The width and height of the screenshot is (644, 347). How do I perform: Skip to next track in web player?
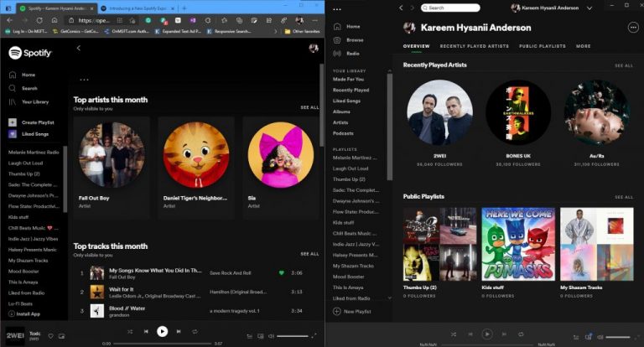179,331
